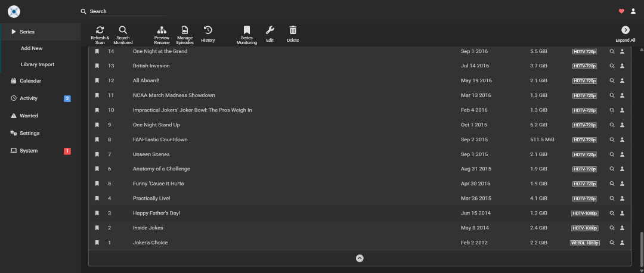
Task: Toggle monitoring for Practically Live!
Action: (97, 198)
